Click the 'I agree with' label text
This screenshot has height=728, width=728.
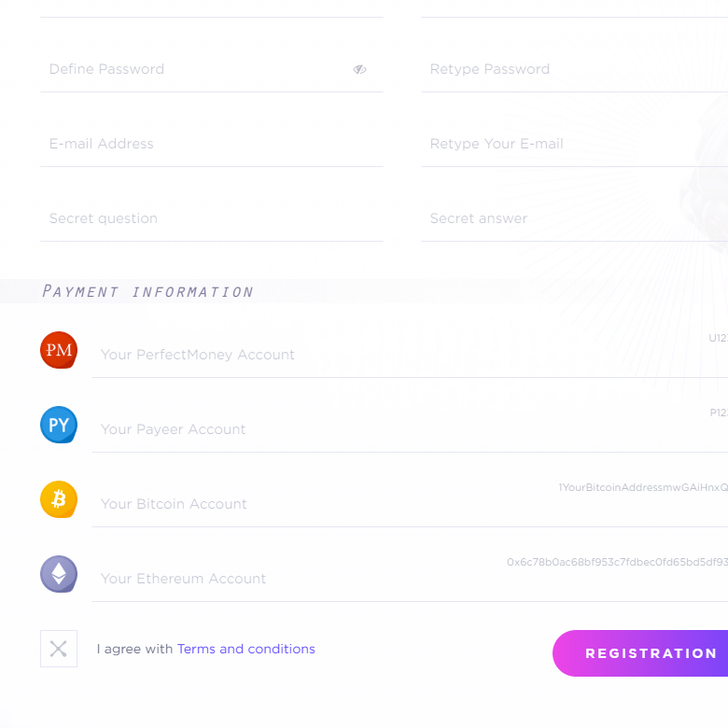point(134,649)
